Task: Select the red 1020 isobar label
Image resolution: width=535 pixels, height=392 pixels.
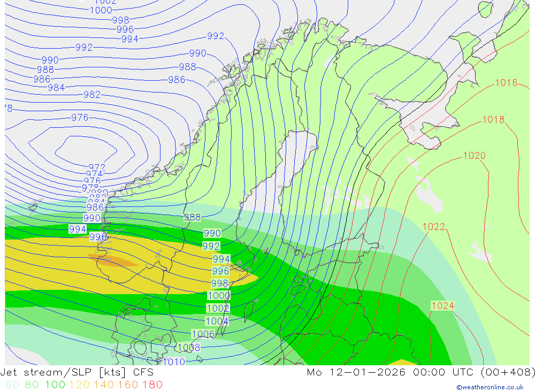Action: 474,156
